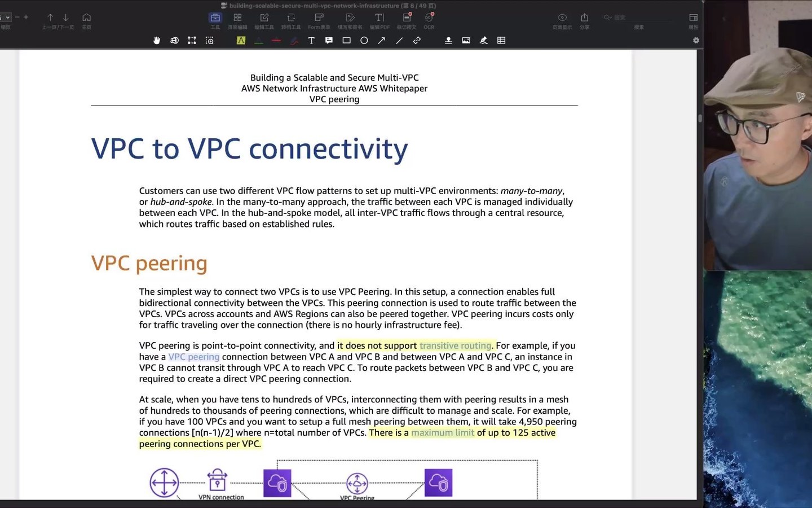Open the stamp annotation tool
This screenshot has width=812, height=508.
coord(448,41)
